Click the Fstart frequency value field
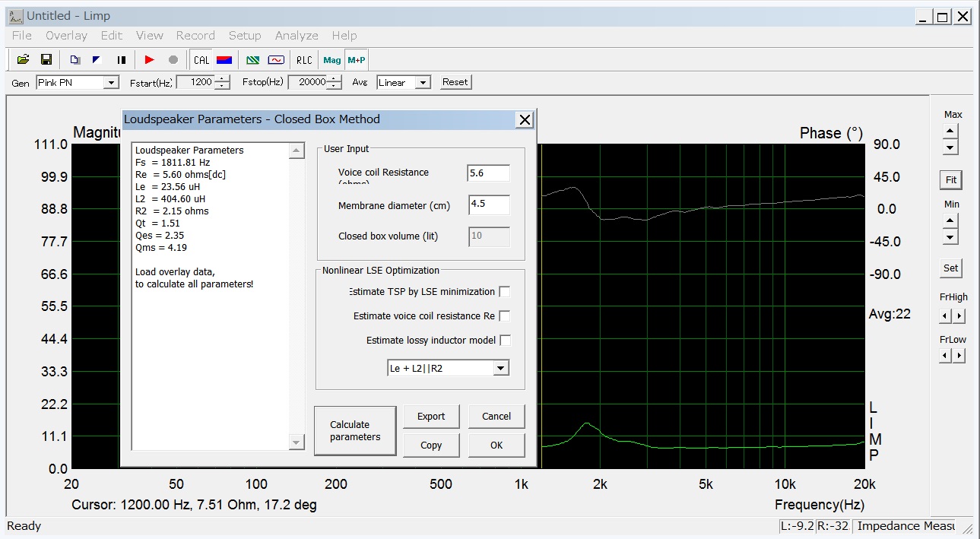980x539 pixels. pos(195,82)
